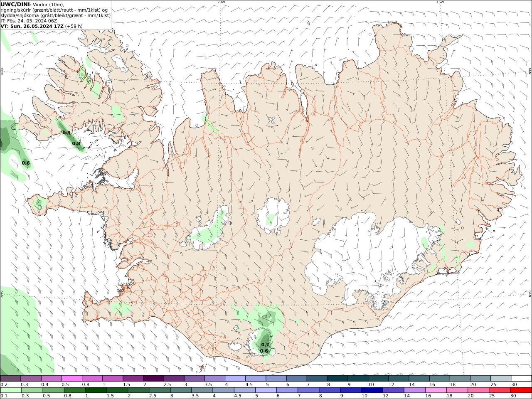The image size is (532, 399).
Task: Click the 'UWC/DINI' title in the header
Action: pos(15,4)
